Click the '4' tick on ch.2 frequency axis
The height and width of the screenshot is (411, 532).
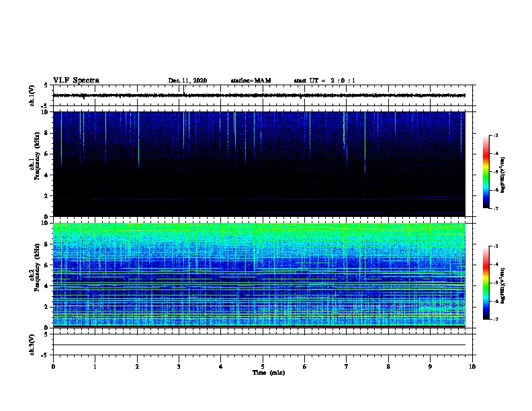tap(46, 286)
